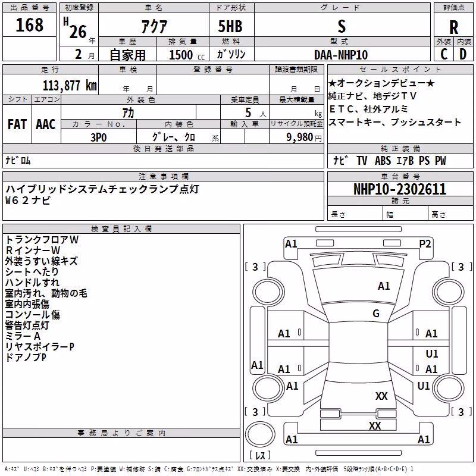Select the interior grade D

[463, 54]
